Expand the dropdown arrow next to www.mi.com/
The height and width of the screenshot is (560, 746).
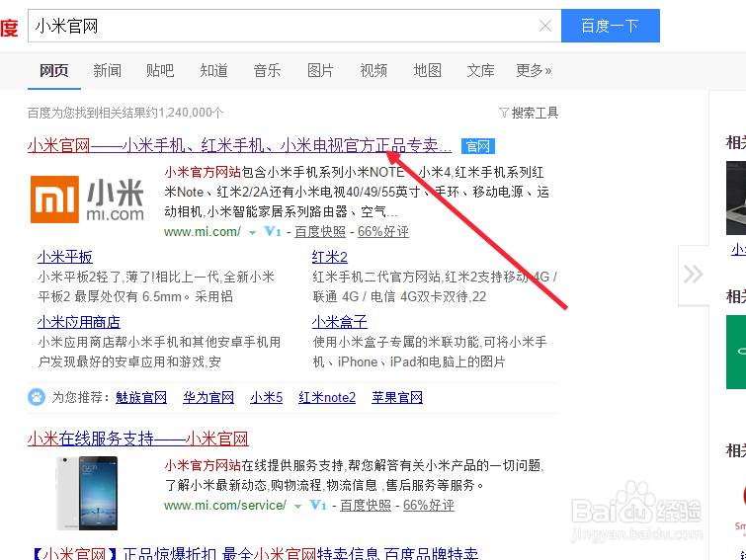click(252, 232)
